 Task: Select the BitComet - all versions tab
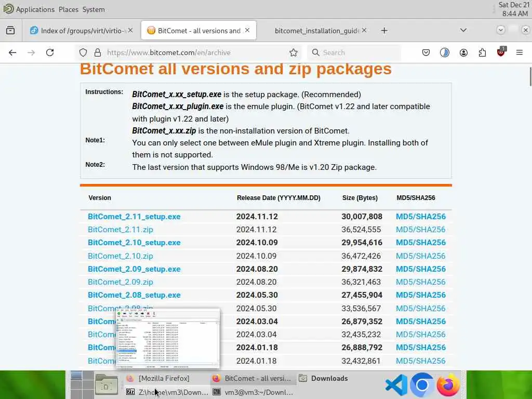(198, 31)
